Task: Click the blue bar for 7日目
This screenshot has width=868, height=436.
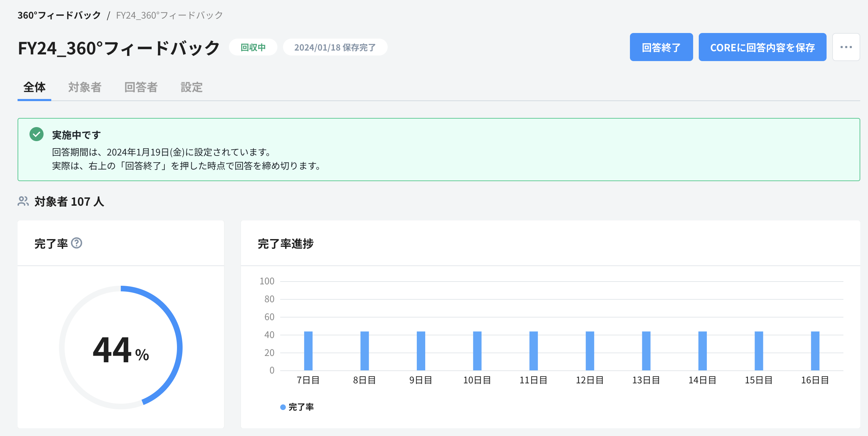Action: click(308, 351)
